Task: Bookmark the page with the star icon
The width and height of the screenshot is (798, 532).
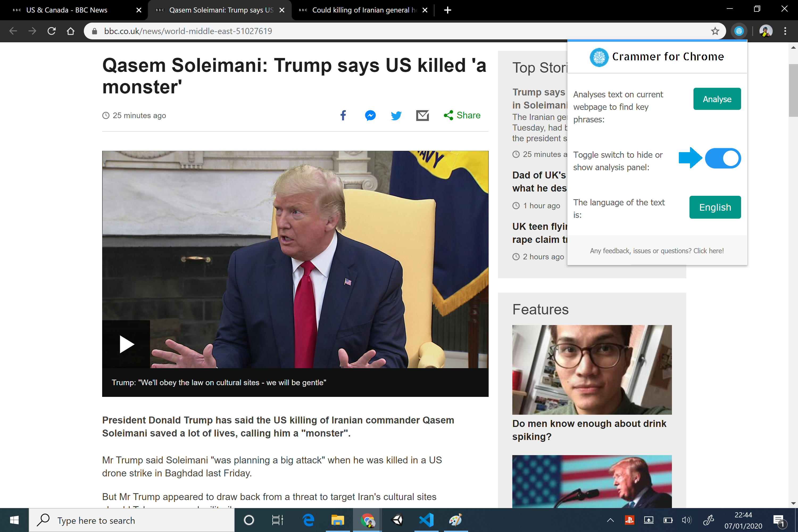Action: pos(715,31)
